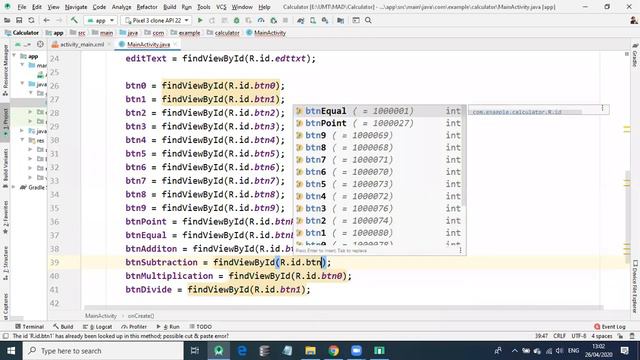
Task: Choose 'btn9' from the completion list
Action: coord(379,135)
